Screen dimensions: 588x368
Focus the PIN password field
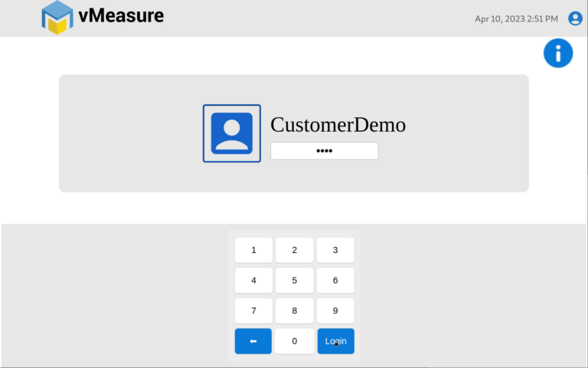pyautogui.click(x=325, y=151)
